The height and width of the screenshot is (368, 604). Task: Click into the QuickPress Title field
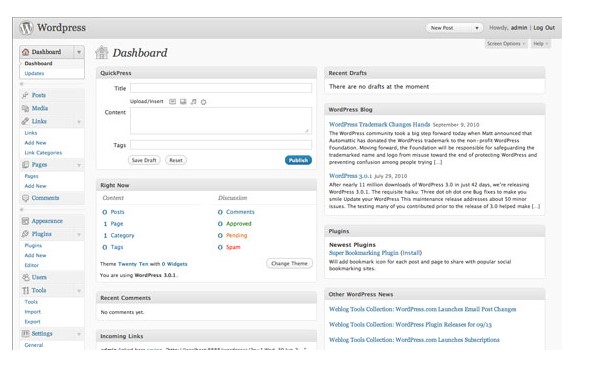pos(221,88)
